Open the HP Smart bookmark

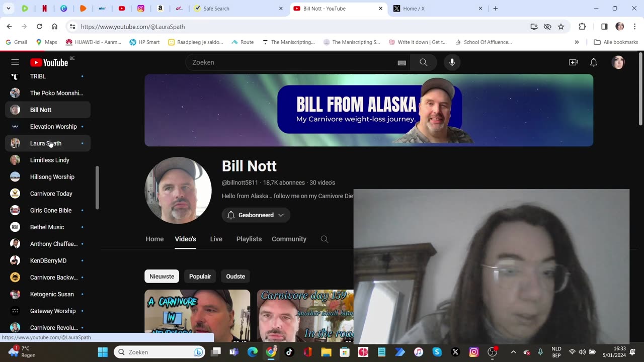click(x=144, y=42)
